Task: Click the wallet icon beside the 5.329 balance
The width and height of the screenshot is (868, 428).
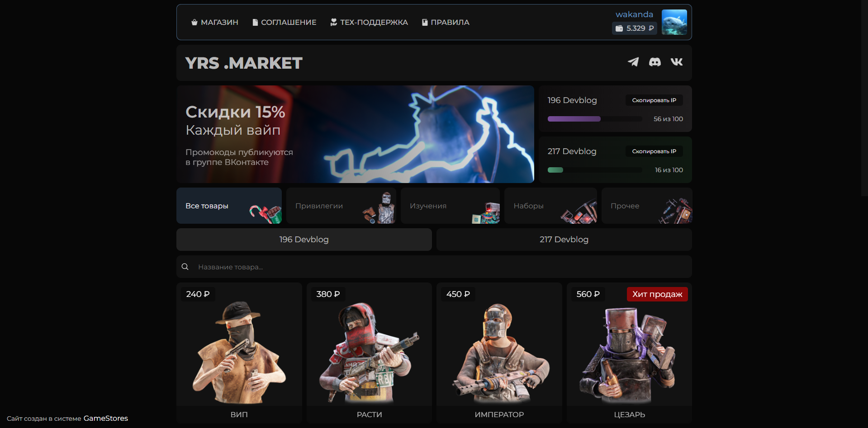Action: point(619,28)
